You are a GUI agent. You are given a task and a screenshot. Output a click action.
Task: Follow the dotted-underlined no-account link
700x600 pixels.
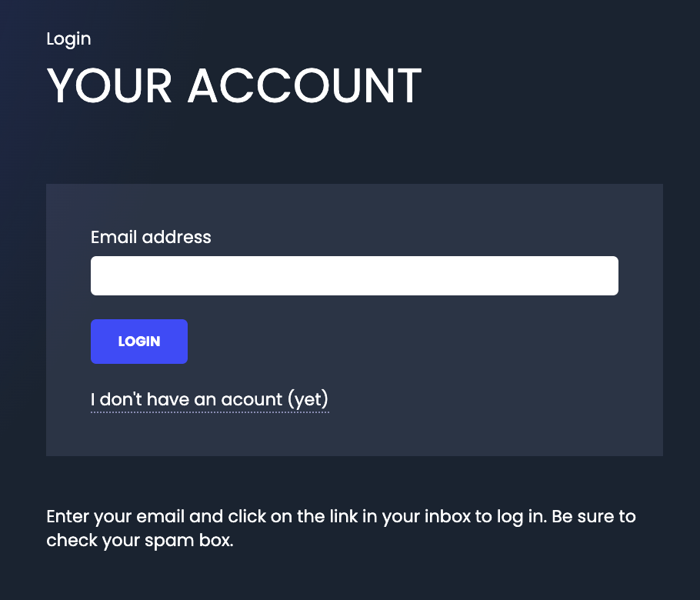pyautogui.click(x=209, y=400)
